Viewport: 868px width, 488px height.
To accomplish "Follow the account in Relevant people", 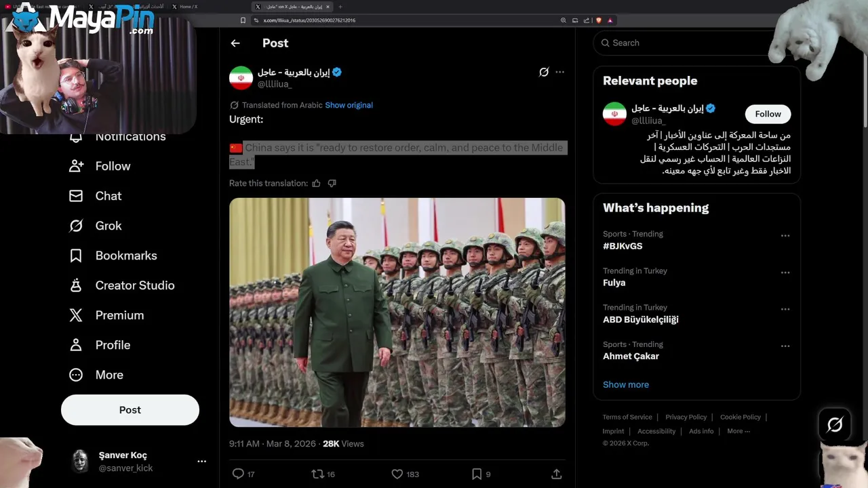I will point(768,114).
